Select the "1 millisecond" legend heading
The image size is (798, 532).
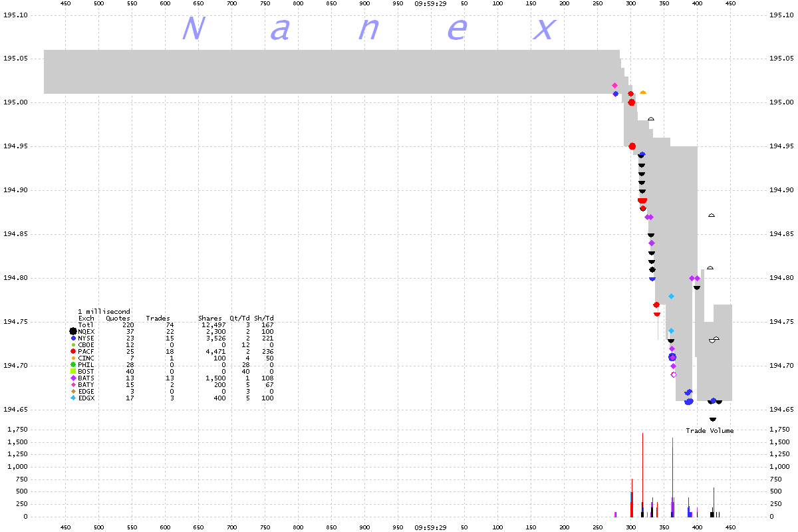[104, 311]
